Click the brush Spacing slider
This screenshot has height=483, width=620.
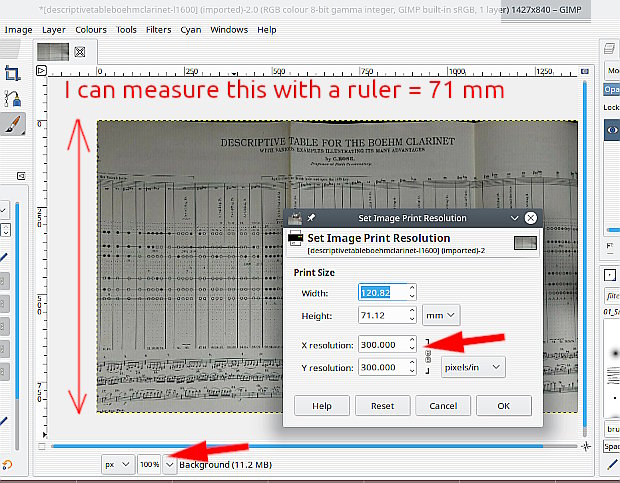click(611, 446)
